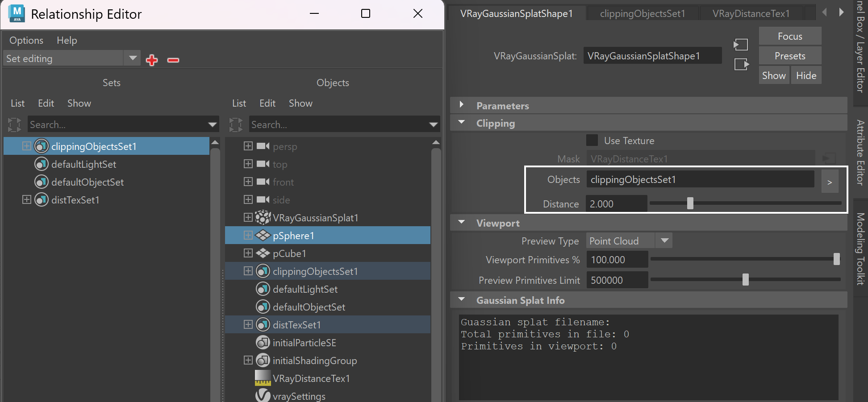Click the filter icon beside Sets search
The height and width of the screenshot is (402, 868).
point(14,124)
